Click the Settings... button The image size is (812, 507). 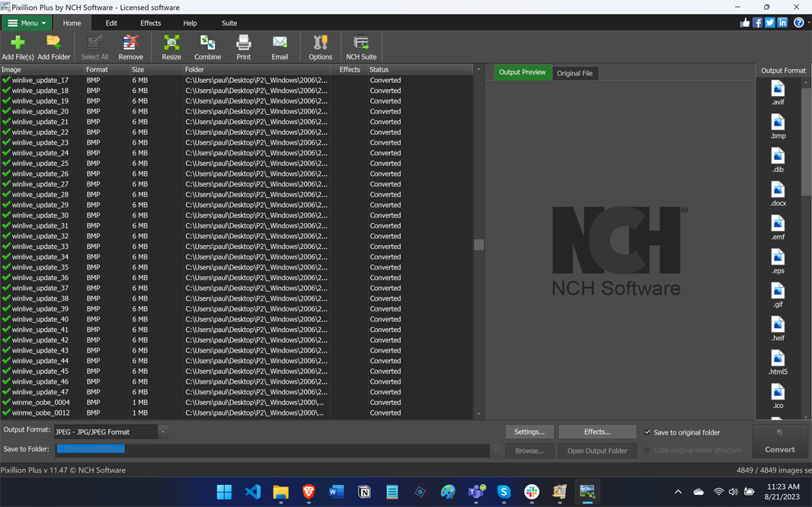529,432
